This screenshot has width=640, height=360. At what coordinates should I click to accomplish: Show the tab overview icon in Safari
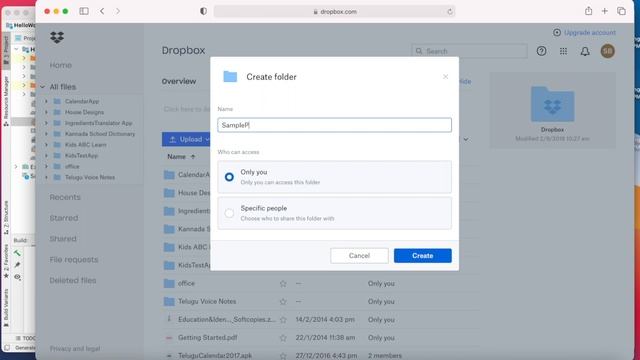point(621,11)
